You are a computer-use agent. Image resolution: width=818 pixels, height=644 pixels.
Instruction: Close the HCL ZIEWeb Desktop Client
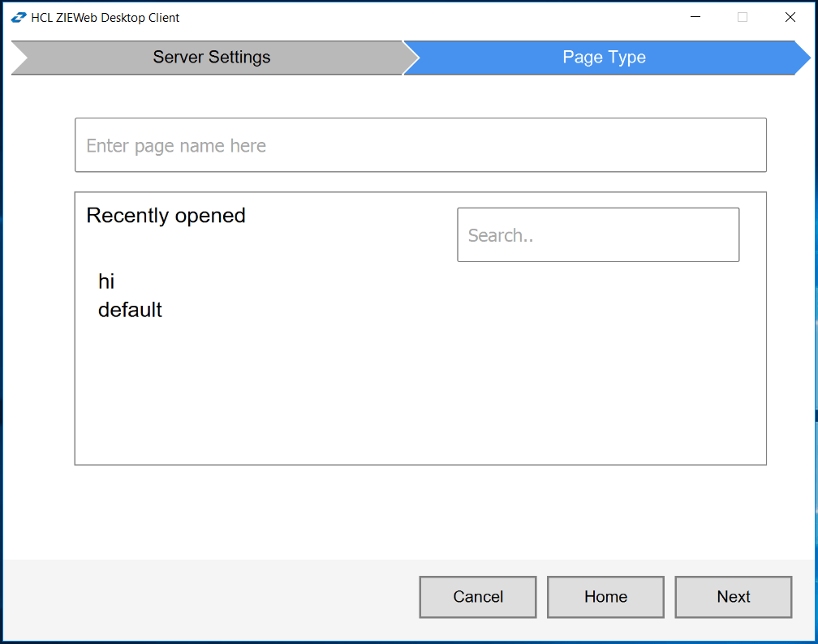(x=790, y=16)
